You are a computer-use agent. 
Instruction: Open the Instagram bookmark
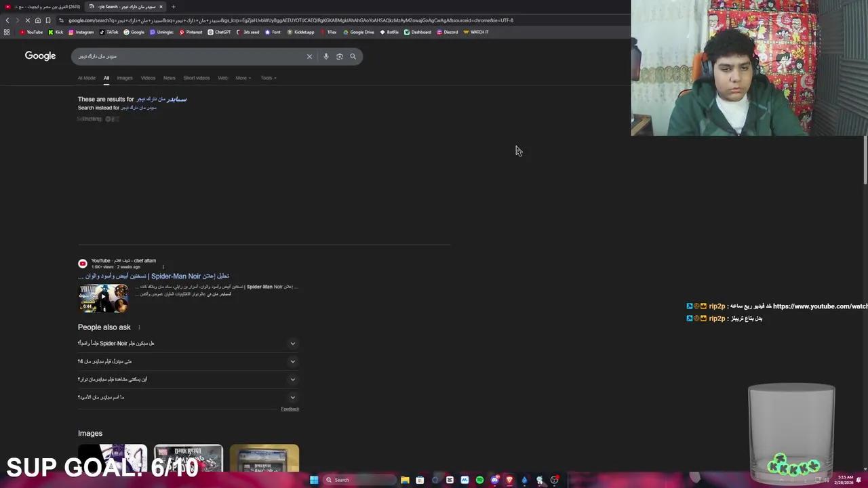click(x=81, y=32)
